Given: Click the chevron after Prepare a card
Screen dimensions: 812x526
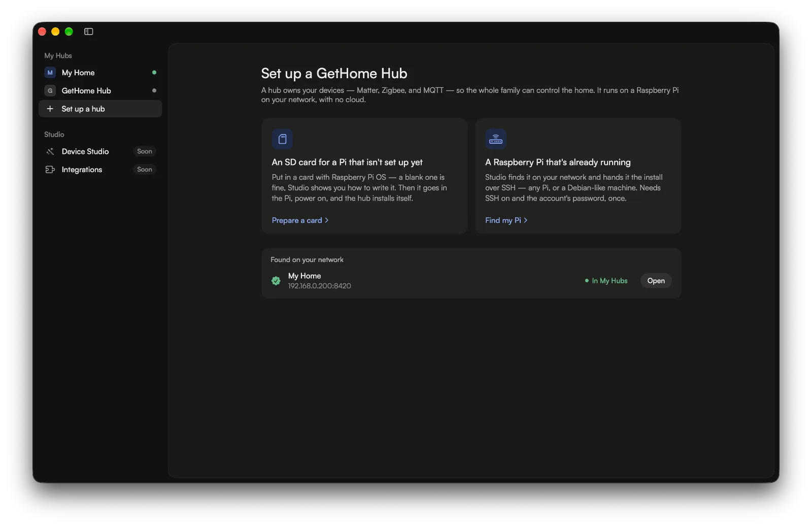Looking at the screenshot, I should point(326,220).
